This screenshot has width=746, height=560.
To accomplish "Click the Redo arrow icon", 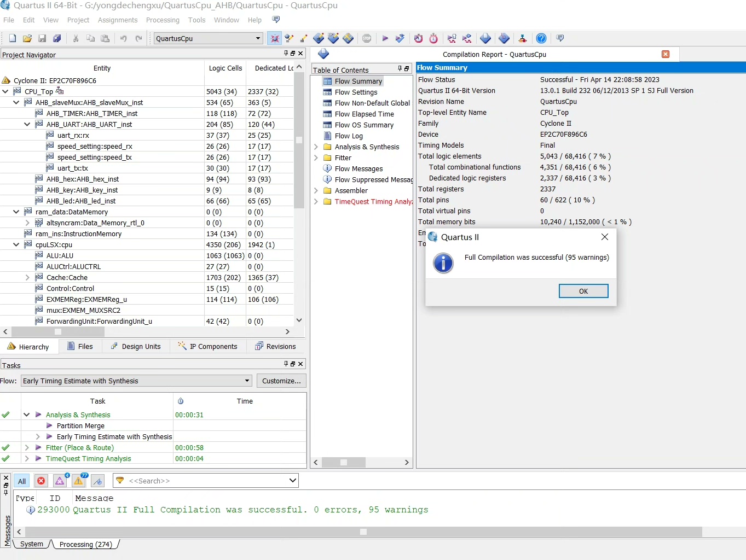I will [x=138, y=38].
